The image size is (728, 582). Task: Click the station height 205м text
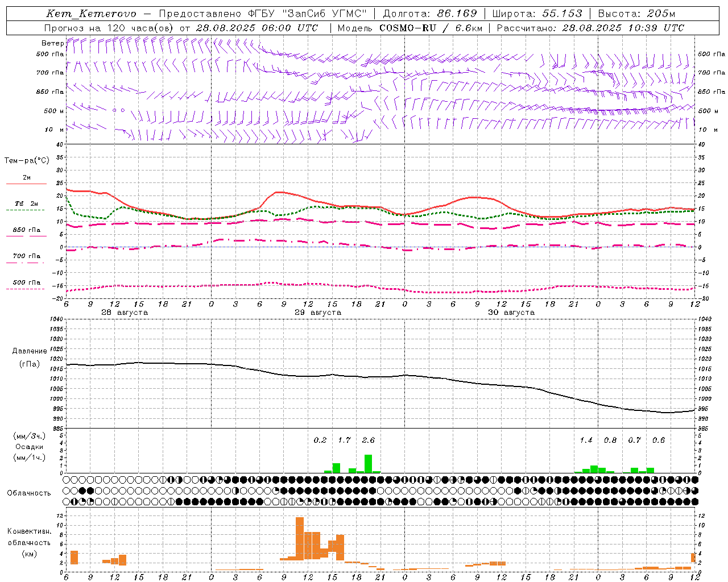coord(661,14)
